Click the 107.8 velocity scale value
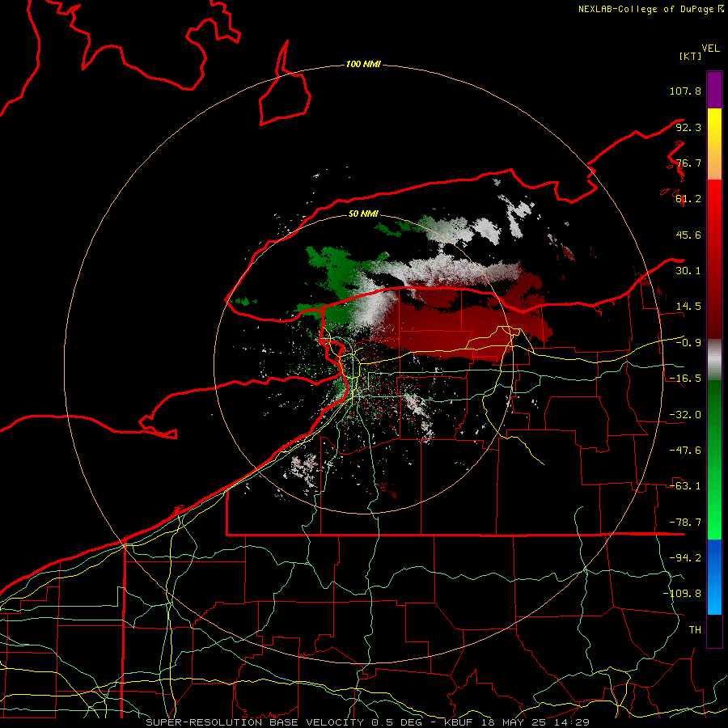Screen dimensions: 728x728 tap(685, 91)
